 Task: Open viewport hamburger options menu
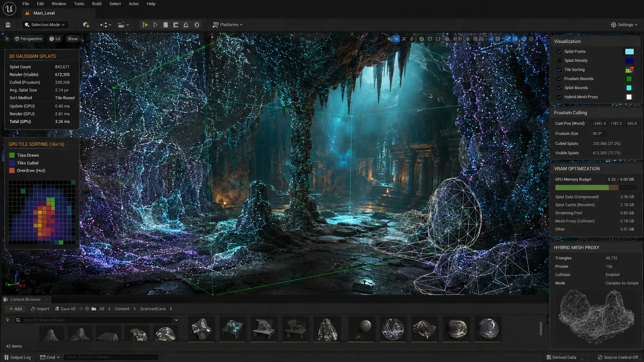pyautogui.click(x=7, y=38)
